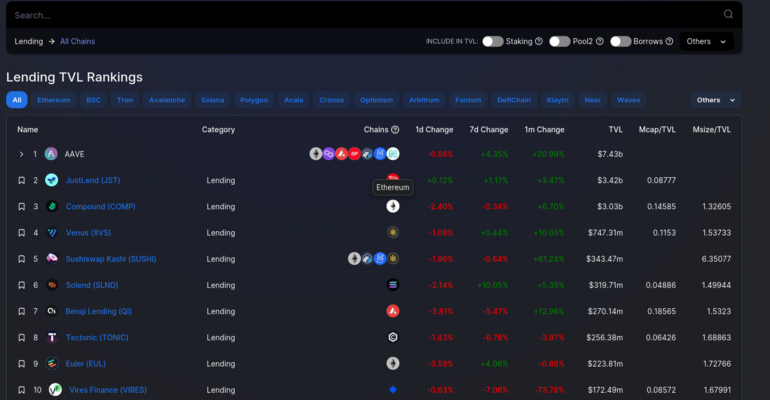Open the Borrows help question icon
This screenshot has height=400, width=770.
[x=669, y=41]
